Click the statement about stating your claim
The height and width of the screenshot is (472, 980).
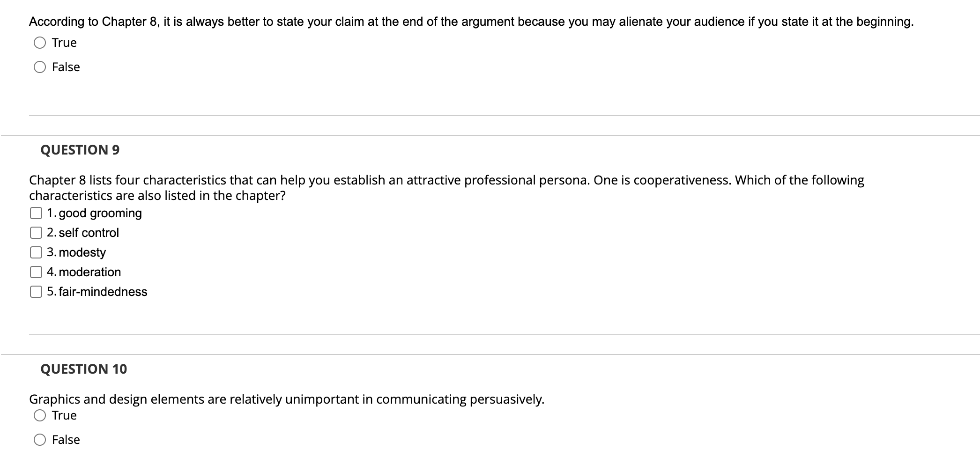(471, 22)
